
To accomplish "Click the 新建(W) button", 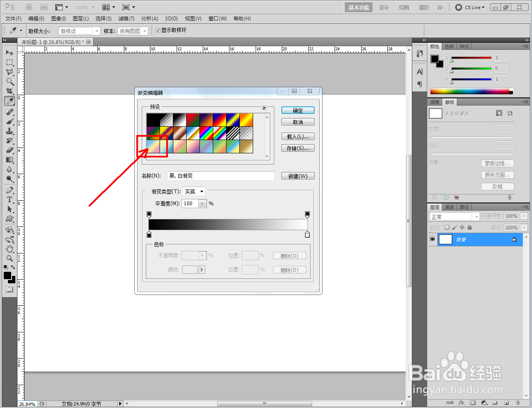I will pos(298,176).
